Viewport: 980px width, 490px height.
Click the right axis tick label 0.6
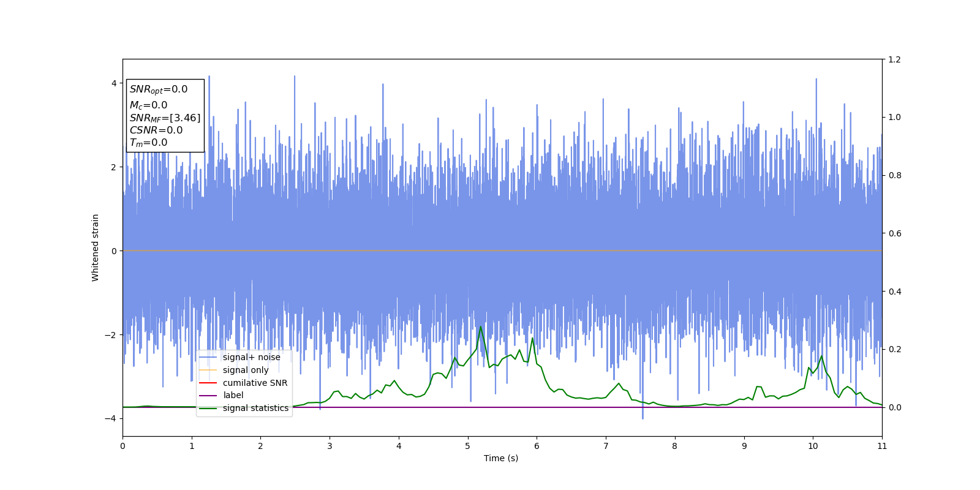coord(895,233)
